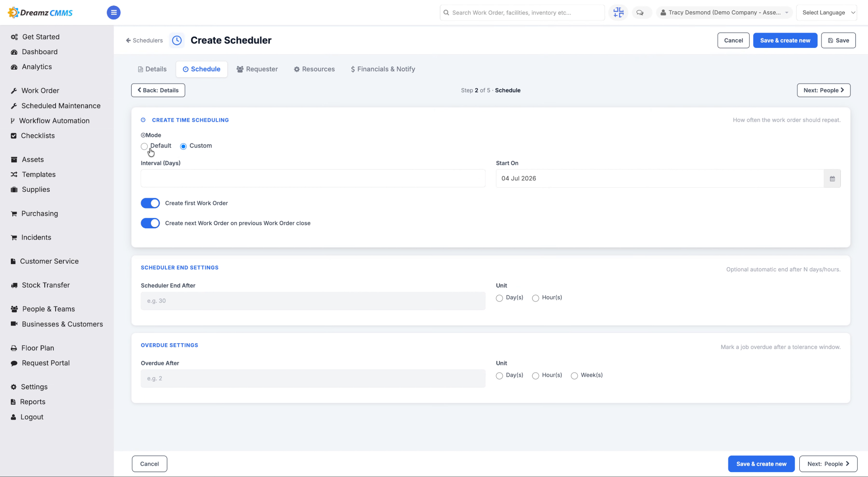Screen dimensions: 868x477
Task: Choose Week(s) unit for Overdue After
Action: tap(574, 376)
